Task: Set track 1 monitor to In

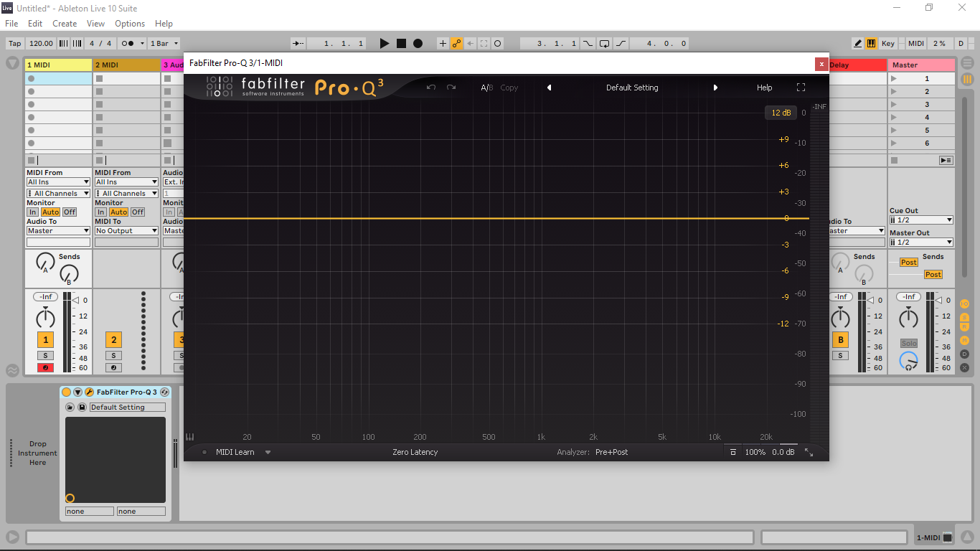Action: coord(32,212)
